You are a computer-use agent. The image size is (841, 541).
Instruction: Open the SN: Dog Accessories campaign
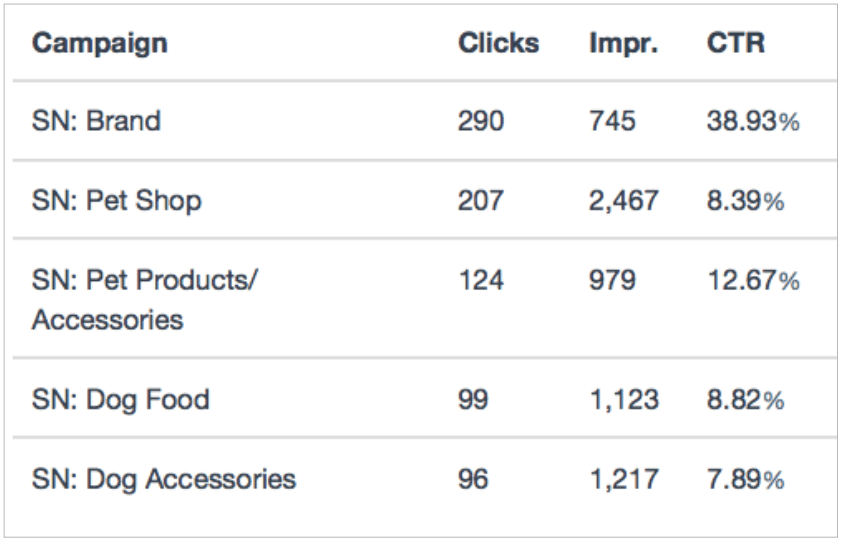tap(164, 480)
